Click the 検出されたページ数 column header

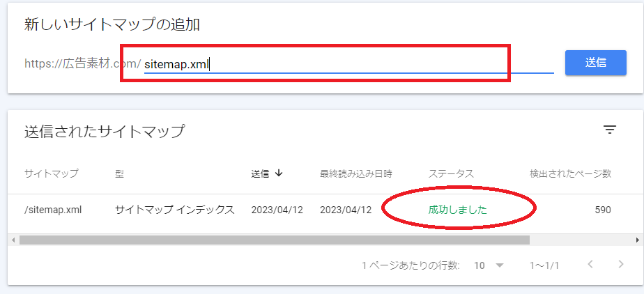pyautogui.click(x=570, y=173)
